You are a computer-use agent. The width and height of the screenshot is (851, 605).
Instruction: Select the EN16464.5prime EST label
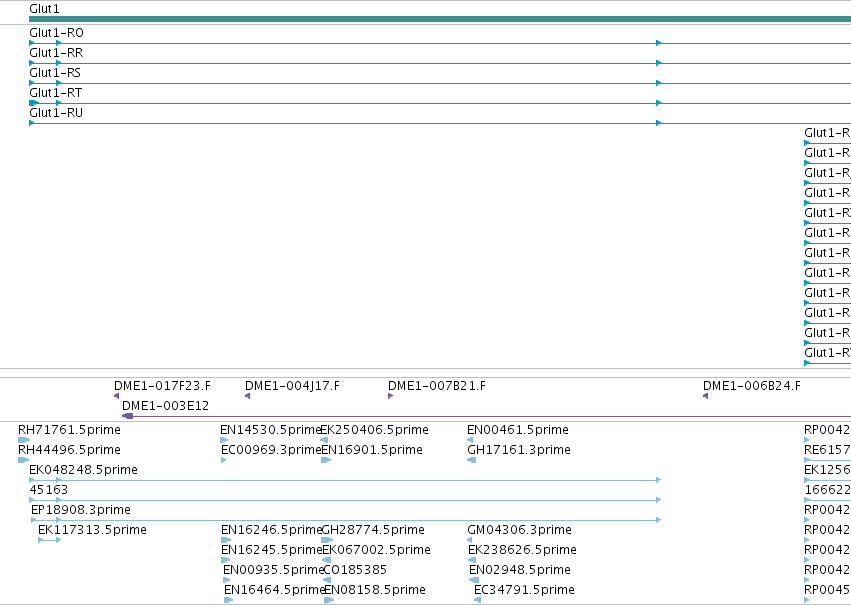click(x=275, y=591)
